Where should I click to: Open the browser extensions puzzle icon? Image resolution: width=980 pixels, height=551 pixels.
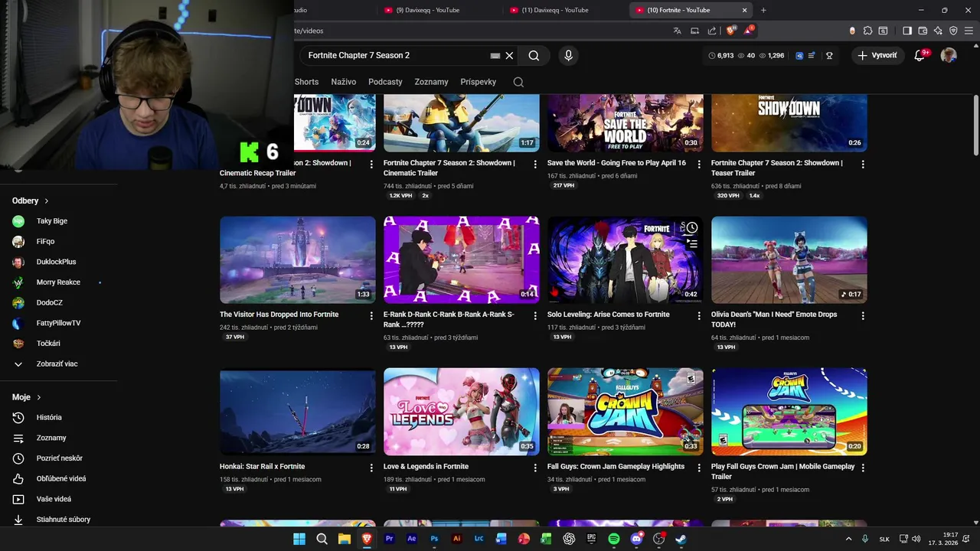point(867,31)
